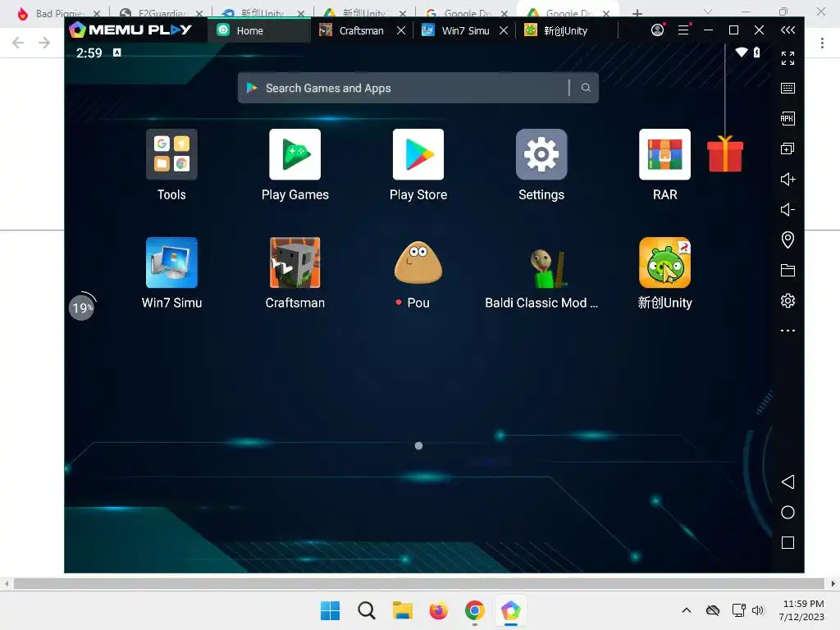The image size is (840, 630).
Task: Click the browser forward arrow
Action: point(44,43)
